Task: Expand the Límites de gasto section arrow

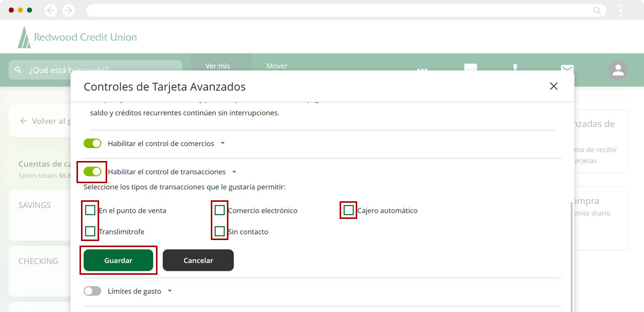Action: 170,291
